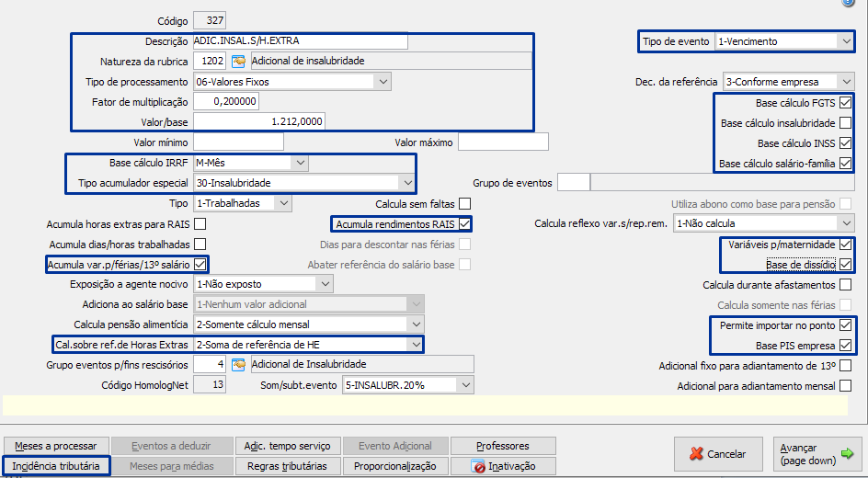Toggle Acumula var.p/férias/13º salário checkbox
The width and height of the screenshot is (868, 478).
click(200, 265)
